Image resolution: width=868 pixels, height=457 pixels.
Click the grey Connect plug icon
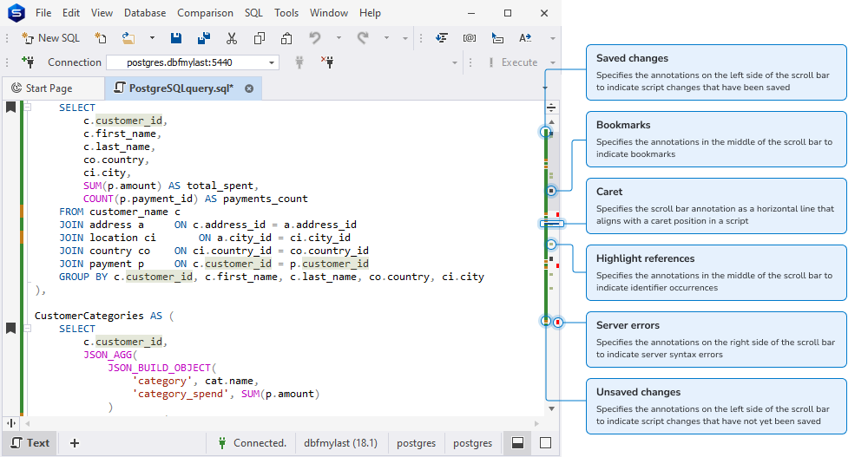tap(299, 62)
